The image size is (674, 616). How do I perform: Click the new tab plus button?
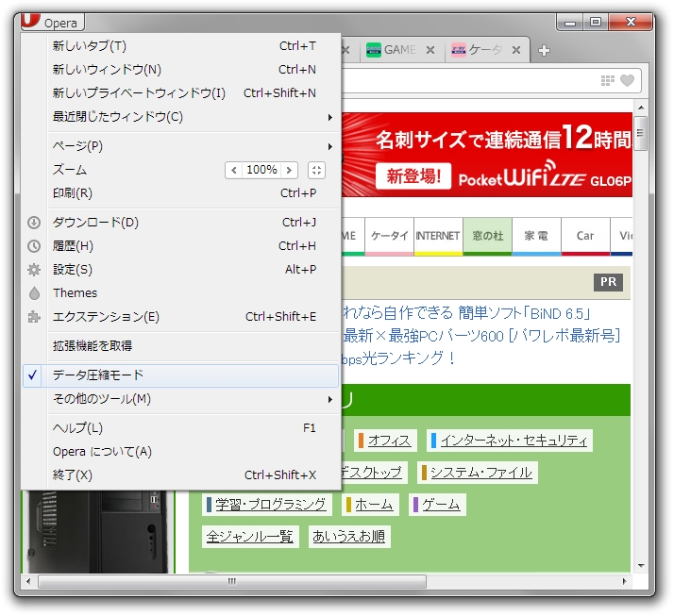pos(544,50)
